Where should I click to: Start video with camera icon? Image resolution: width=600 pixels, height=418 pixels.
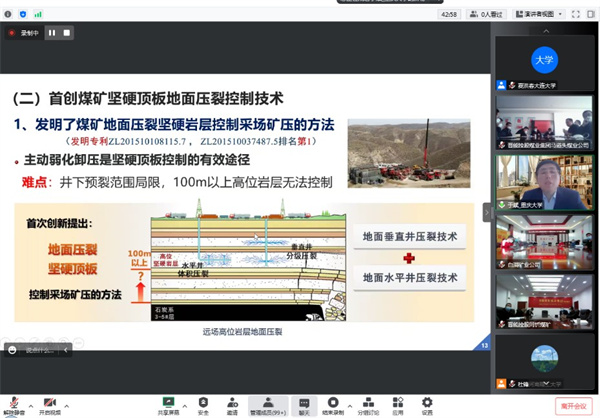47,402
